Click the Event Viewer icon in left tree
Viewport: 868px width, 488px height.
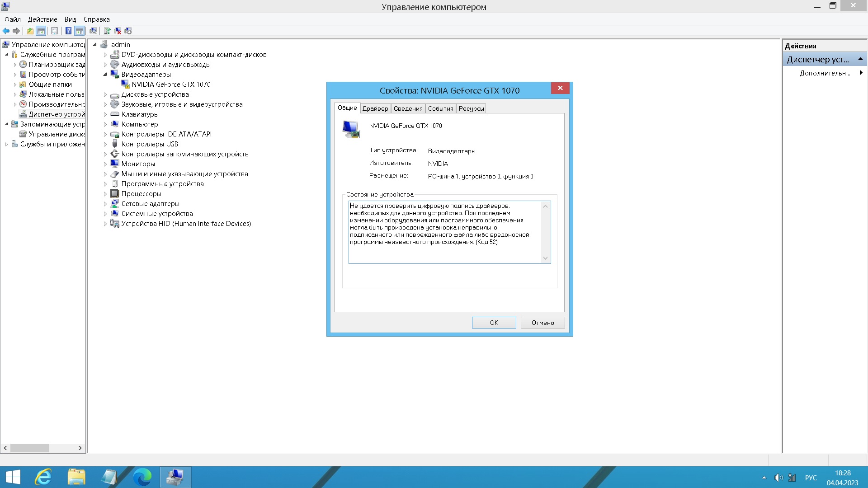pos(23,75)
